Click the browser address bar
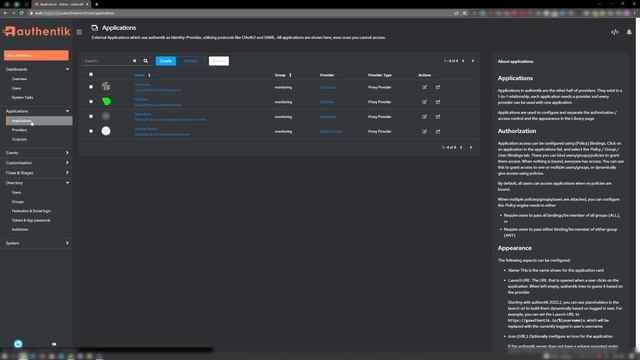This screenshot has height=360, width=640. pos(241,13)
